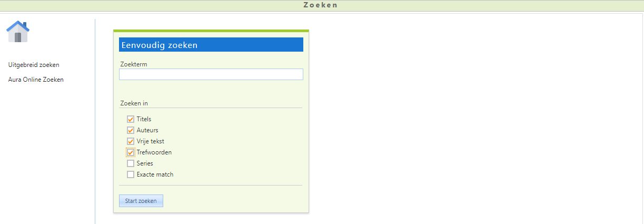Screen dimensions: 644x224
Task: Disable the Vrije tekst checkbox
Action: pos(131,141)
